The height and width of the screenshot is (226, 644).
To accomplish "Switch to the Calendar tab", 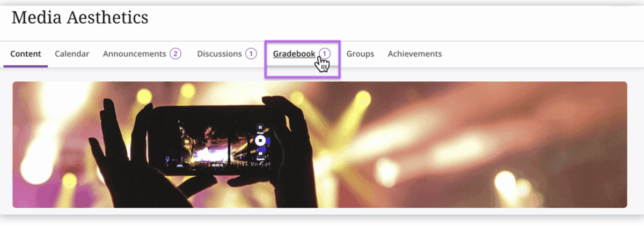I will click(x=72, y=54).
